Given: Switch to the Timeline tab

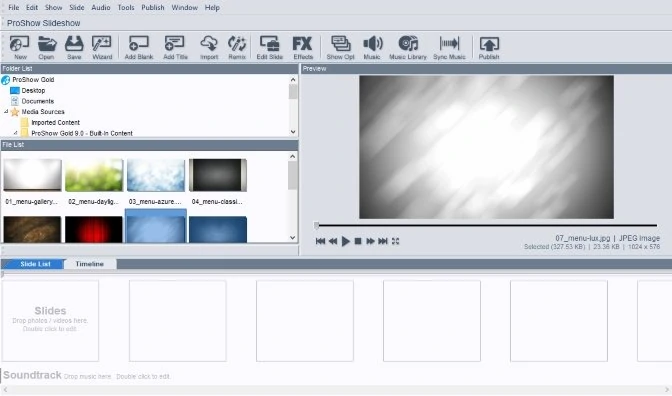Looking at the screenshot, I should 90,264.
